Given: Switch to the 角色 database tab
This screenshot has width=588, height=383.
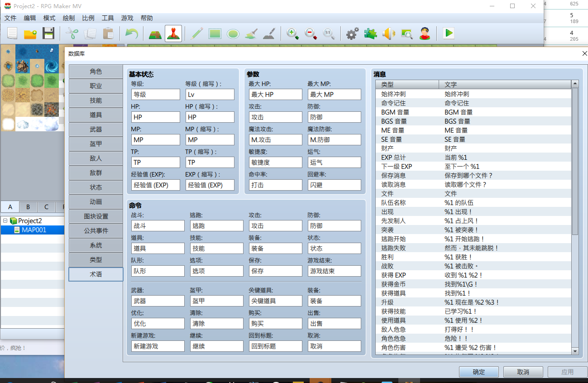Looking at the screenshot, I should click(x=96, y=72).
